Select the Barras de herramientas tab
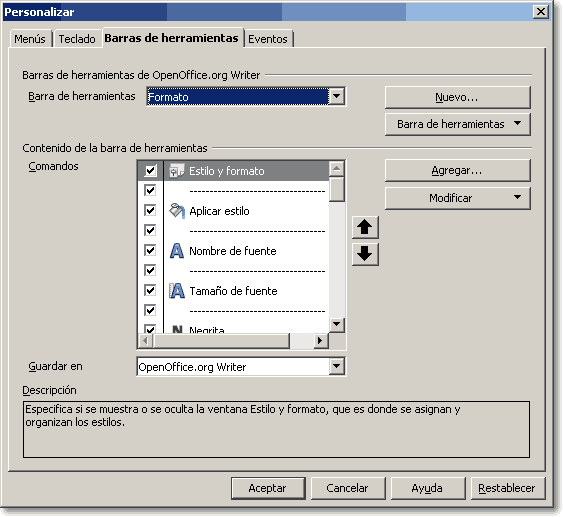 [x=172, y=38]
